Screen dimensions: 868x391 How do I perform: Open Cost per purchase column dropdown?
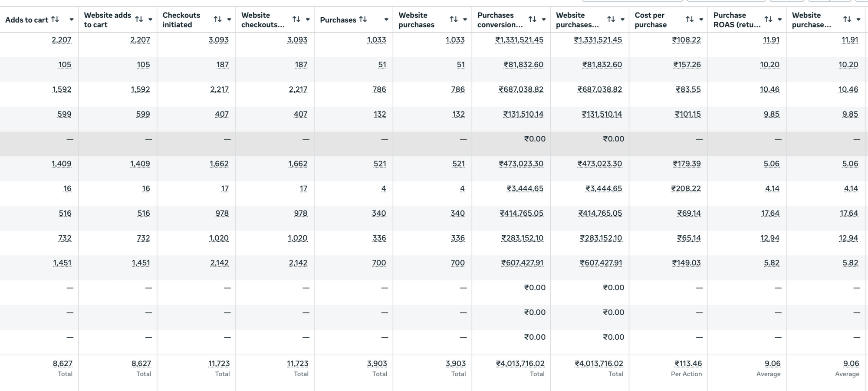click(x=701, y=20)
